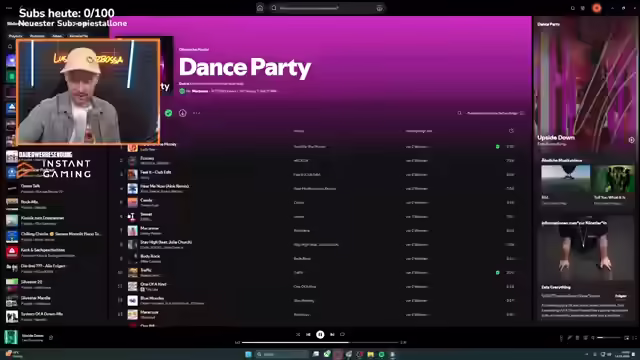Click the search-in-playlist magnifier icon
The height and width of the screenshot is (360, 640).
459,113
